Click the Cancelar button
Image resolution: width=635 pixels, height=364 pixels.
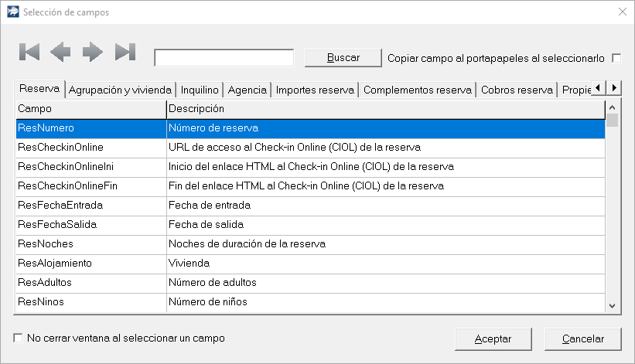coord(583,338)
